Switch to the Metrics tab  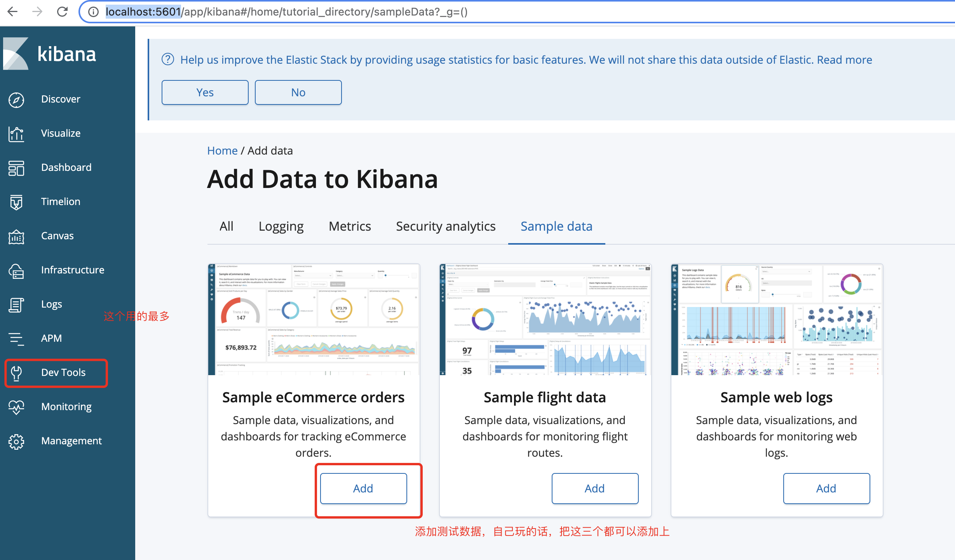click(349, 226)
